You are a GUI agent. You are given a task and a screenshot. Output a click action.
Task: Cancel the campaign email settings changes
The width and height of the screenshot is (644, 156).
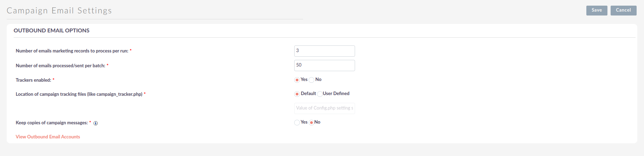tap(623, 10)
